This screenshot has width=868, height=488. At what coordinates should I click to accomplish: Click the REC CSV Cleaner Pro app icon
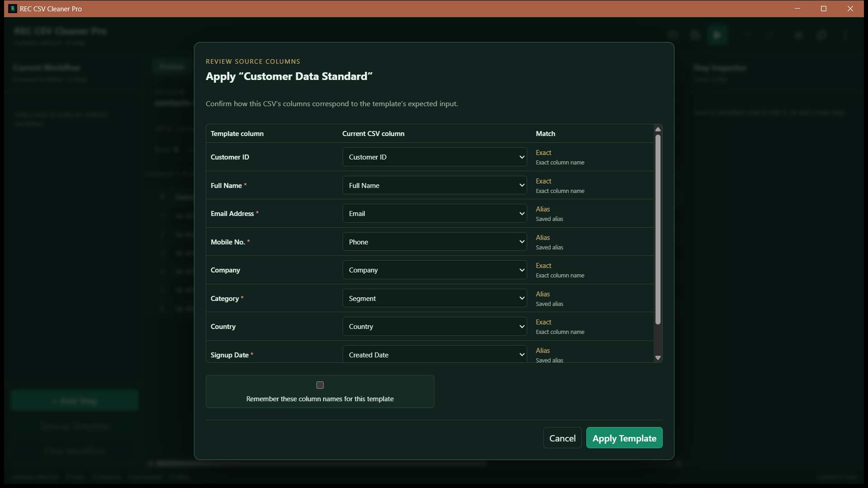pos(13,9)
